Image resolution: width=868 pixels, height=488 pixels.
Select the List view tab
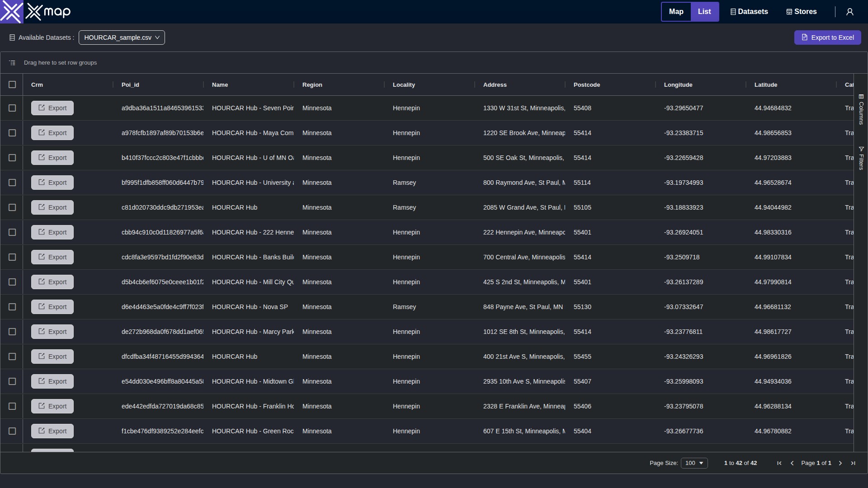point(704,11)
